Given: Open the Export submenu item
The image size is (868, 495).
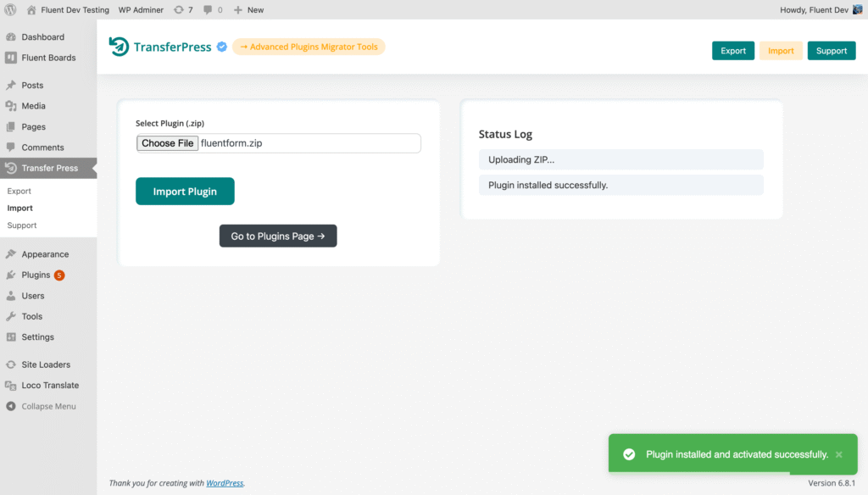Looking at the screenshot, I should pyautogui.click(x=19, y=191).
